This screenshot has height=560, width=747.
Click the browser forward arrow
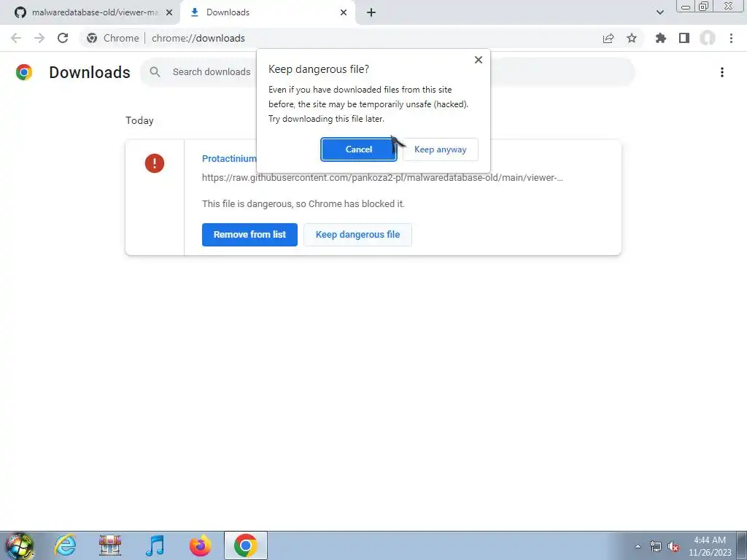(39, 38)
